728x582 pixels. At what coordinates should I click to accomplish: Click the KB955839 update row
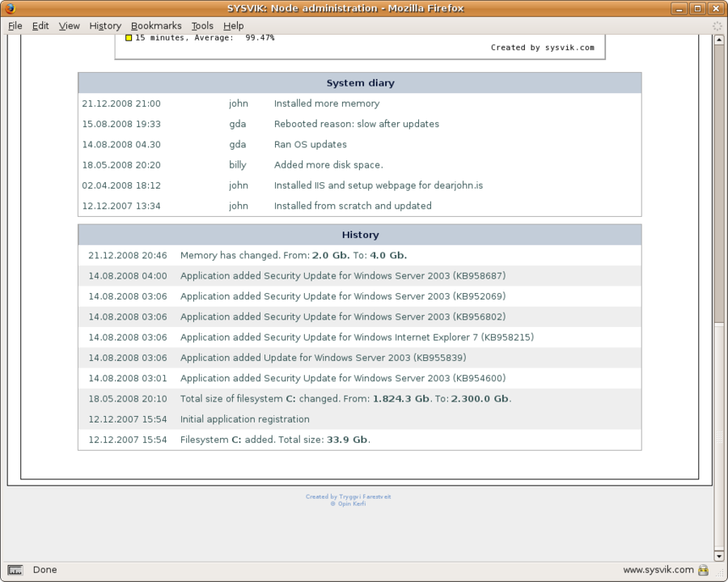coord(360,358)
